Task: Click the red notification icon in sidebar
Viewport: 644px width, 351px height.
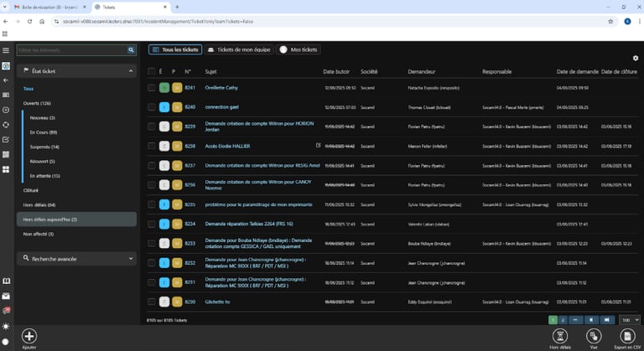Action: [6, 310]
